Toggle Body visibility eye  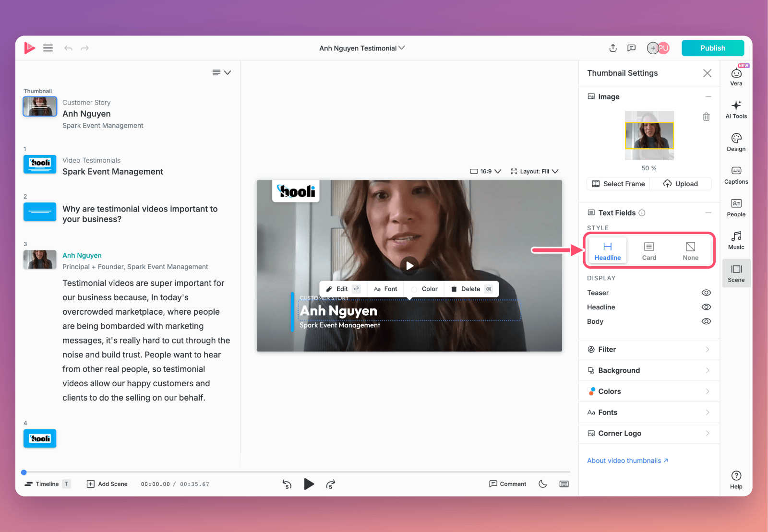coord(706,321)
